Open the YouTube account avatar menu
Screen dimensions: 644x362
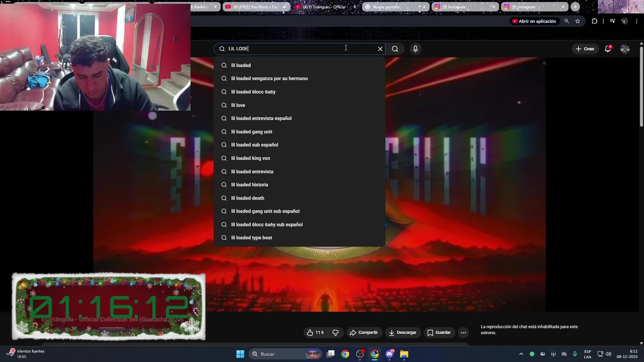[x=625, y=49]
